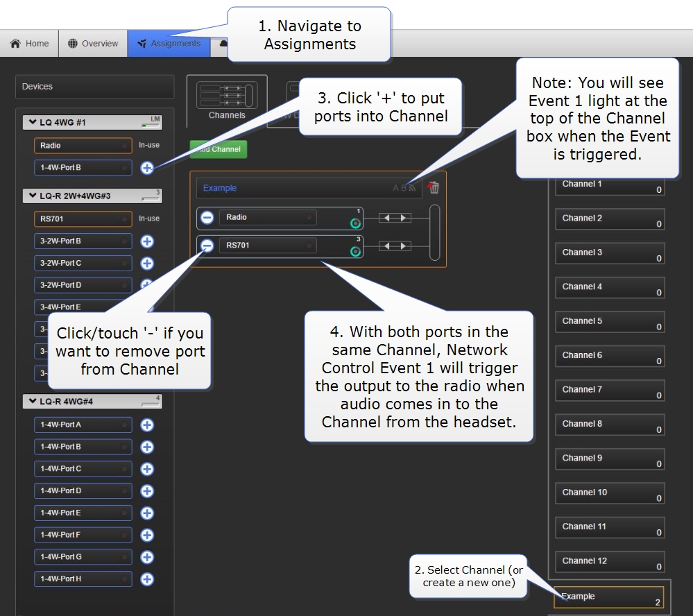The height and width of the screenshot is (616, 693).
Task: Click the green Add Channel button
Action: pos(219,149)
